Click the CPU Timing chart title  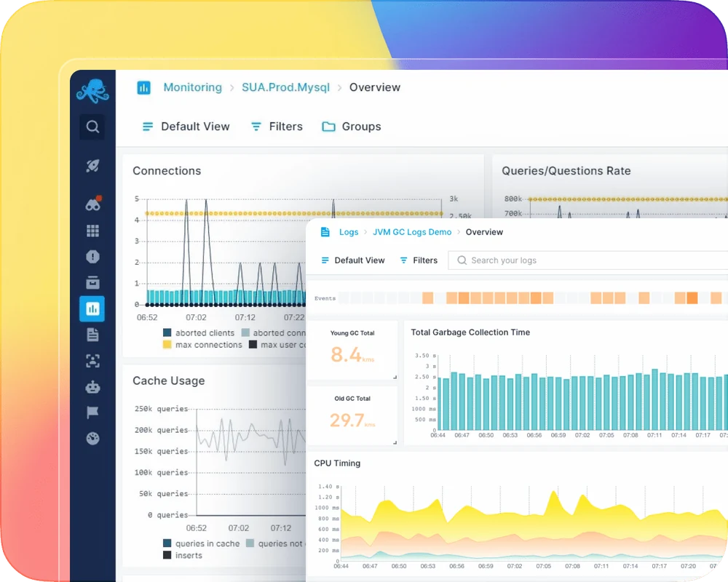[337, 463]
